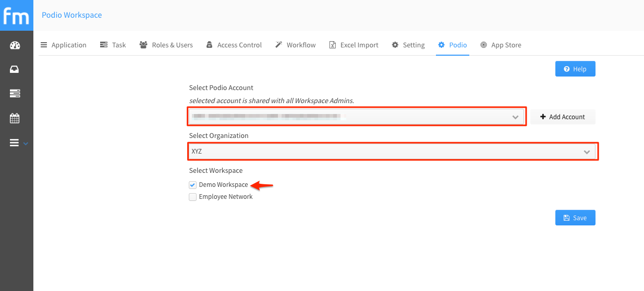Screen dimensions: 644x291
Task: Open the Select Podio Account dropdown
Action: coord(357,117)
